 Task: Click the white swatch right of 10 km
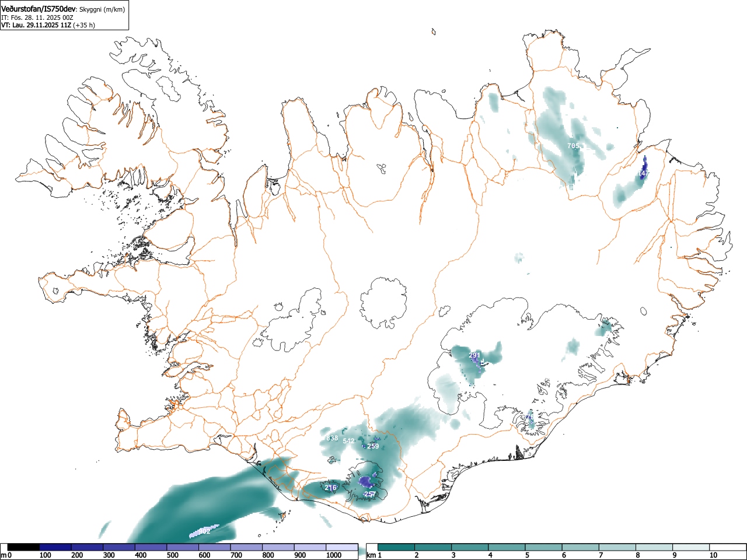click(x=727, y=547)
